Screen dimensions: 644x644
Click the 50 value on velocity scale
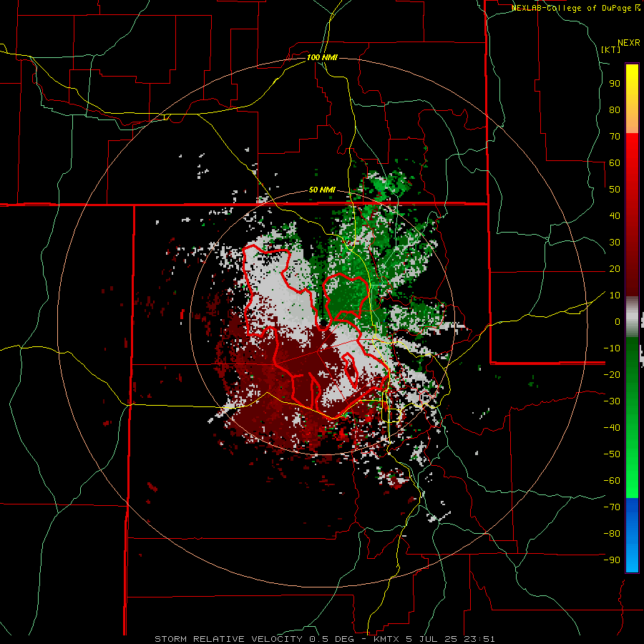(x=615, y=190)
